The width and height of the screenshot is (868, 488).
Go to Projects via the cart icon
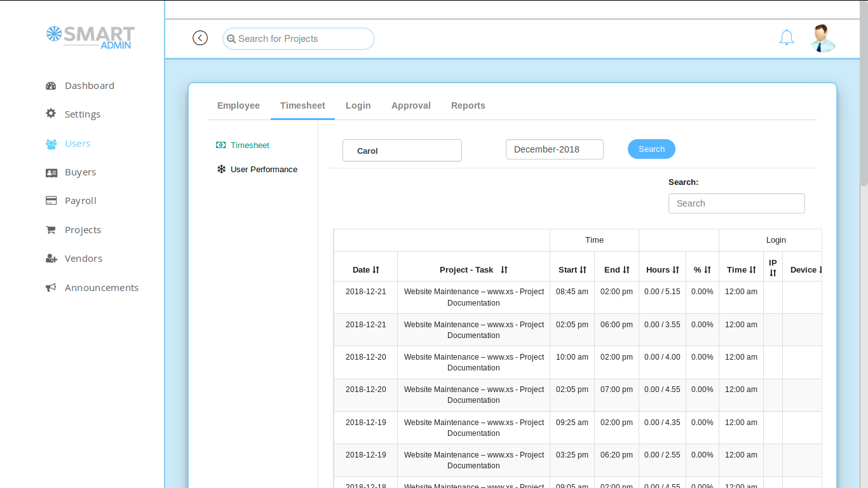coord(83,229)
